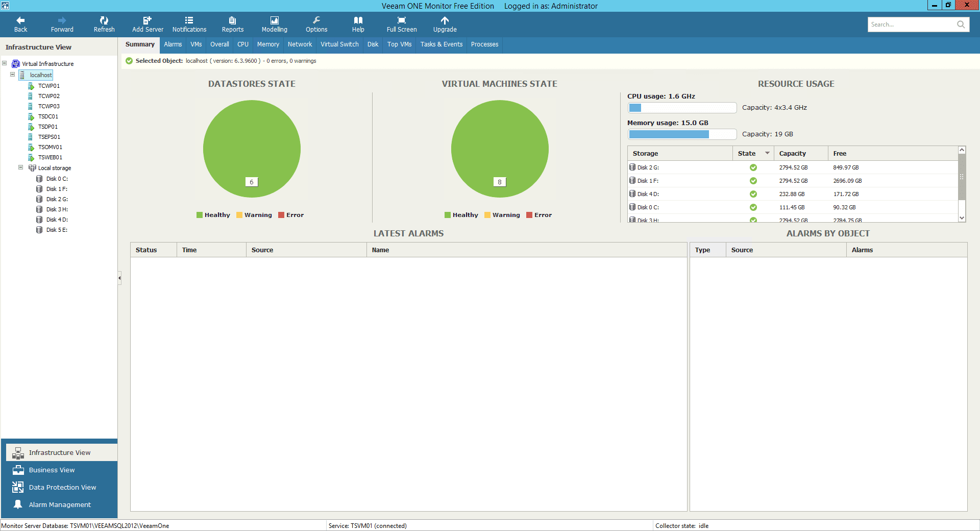980x531 pixels.
Task: Select Disk 0 C: in tree
Action: (x=57, y=179)
